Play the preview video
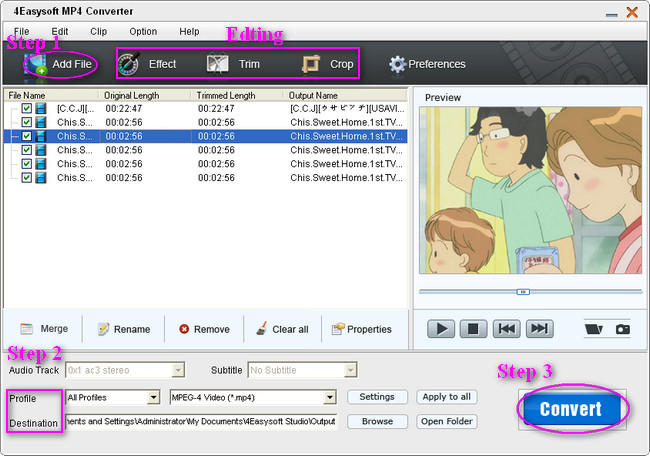This screenshot has width=650, height=456. 441,329
